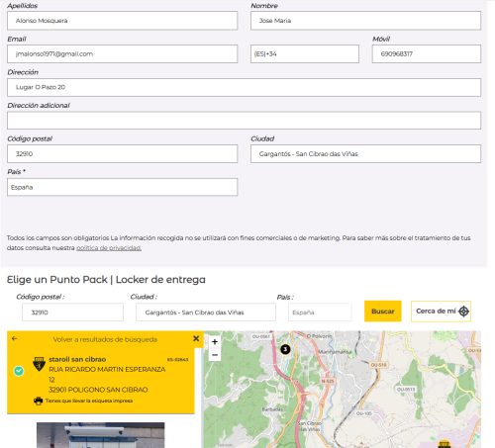This screenshot has height=448, width=495.
Task: Click the shield logo of staroil san cibrao
Action: [39, 364]
